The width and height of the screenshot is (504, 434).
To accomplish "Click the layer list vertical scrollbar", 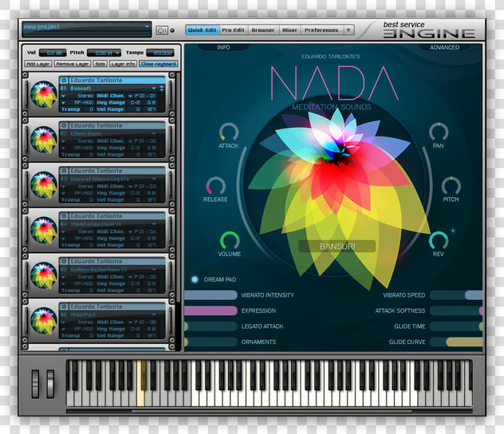I will [178, 188].
